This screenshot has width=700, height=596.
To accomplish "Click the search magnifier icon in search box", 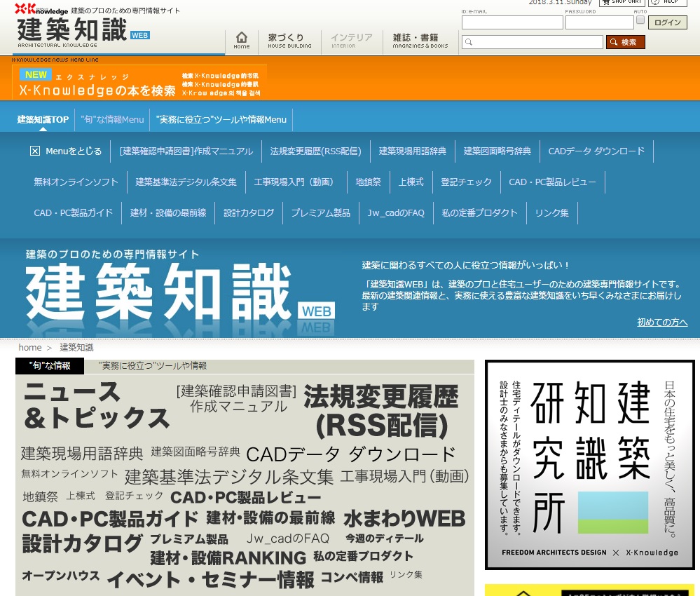I will coord(469,42).
